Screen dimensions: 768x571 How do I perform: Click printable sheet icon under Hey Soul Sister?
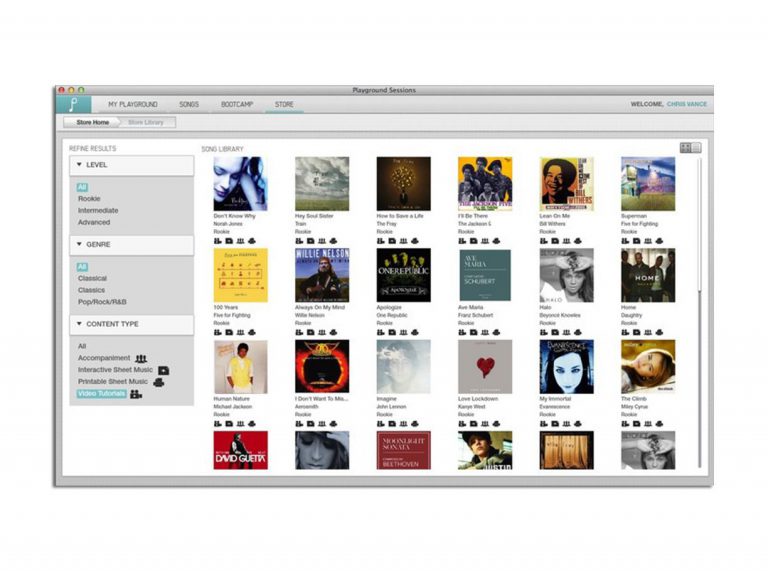pyautogui.click(x=333, y=241)
